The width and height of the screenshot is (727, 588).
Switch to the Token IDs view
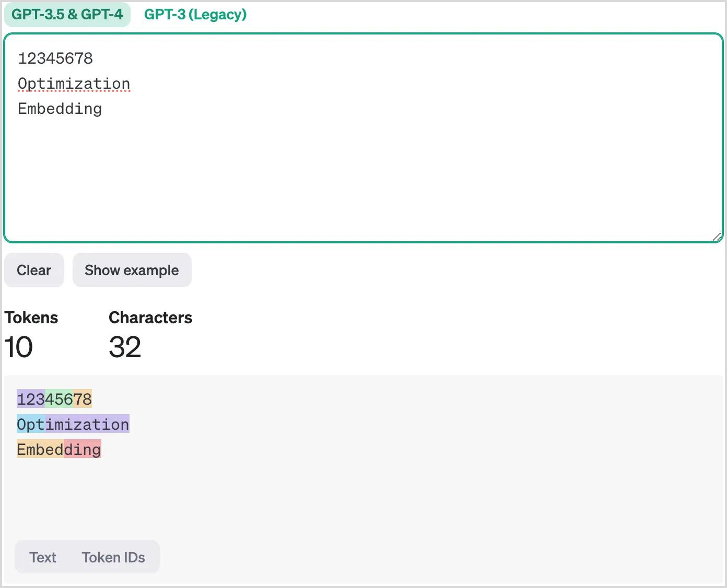[113, 557]
